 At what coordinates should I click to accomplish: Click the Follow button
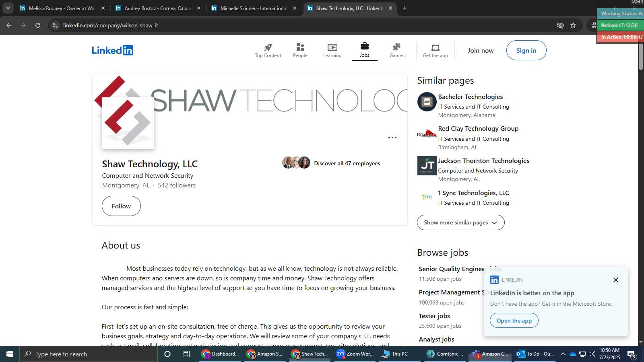[121, 206]
